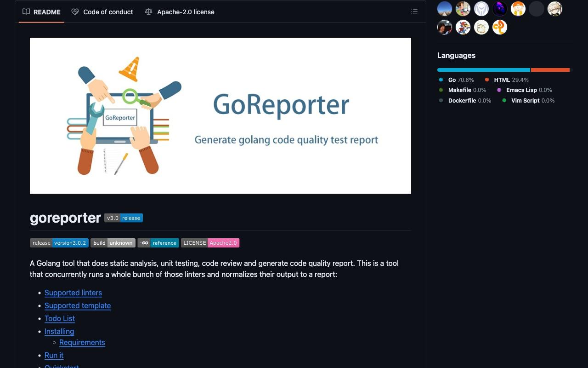Click third contributor avatar with white helmet

(x=481, y=9)
